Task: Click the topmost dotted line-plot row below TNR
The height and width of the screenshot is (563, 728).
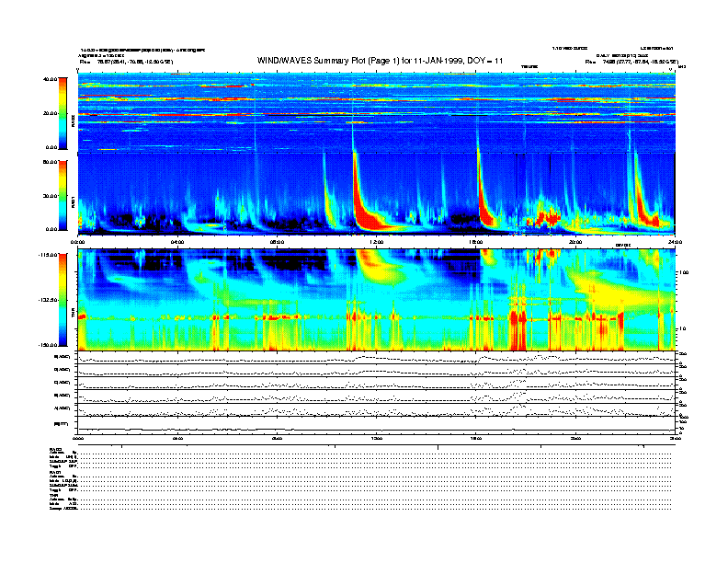Action: pos(376,358)
